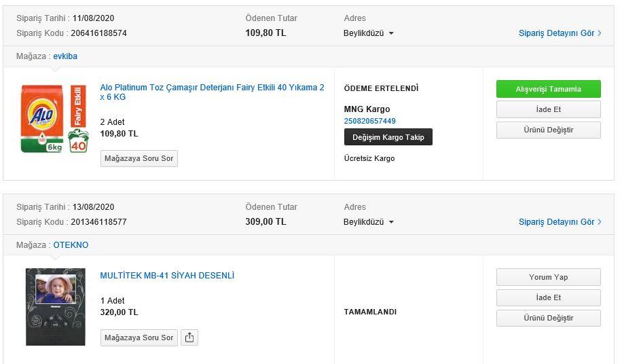Click İade Et for the Alo detergent order

pyautogui.click(x=548, y=109)
